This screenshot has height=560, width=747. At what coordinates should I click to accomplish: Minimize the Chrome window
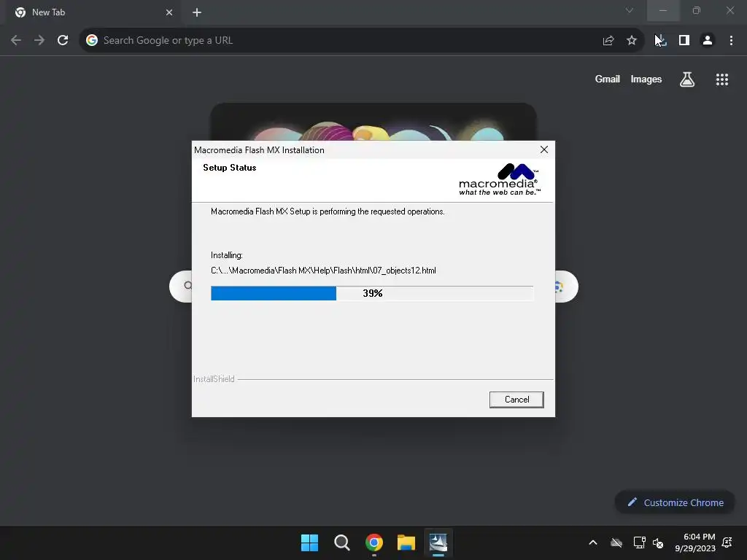pos(663,10)
